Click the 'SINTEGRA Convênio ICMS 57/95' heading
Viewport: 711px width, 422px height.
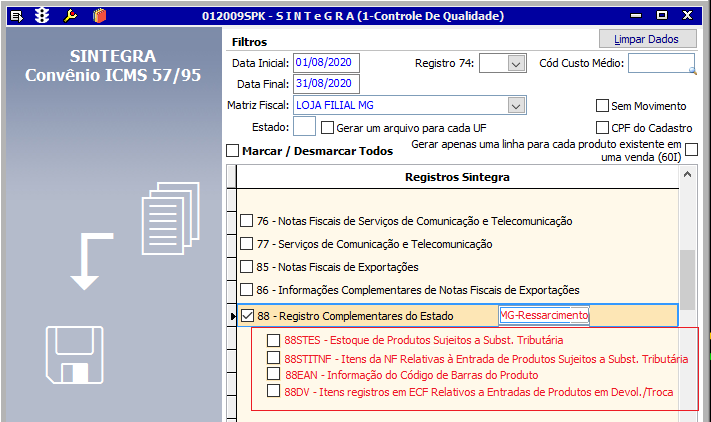pos(113,66)
